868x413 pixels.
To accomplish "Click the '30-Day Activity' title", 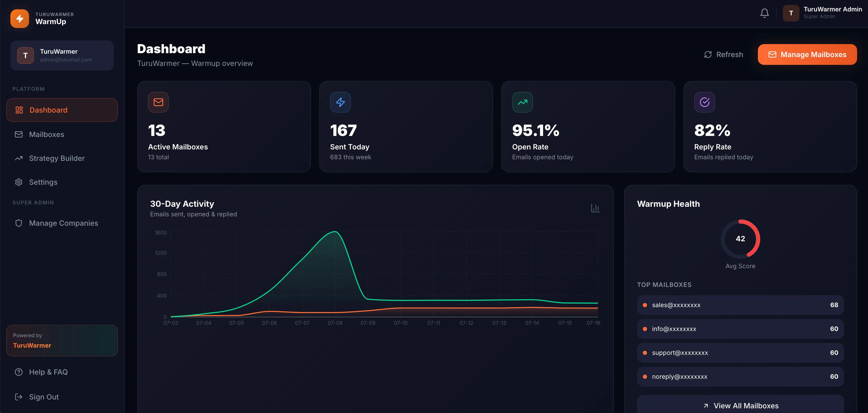I will pos(182,204).
